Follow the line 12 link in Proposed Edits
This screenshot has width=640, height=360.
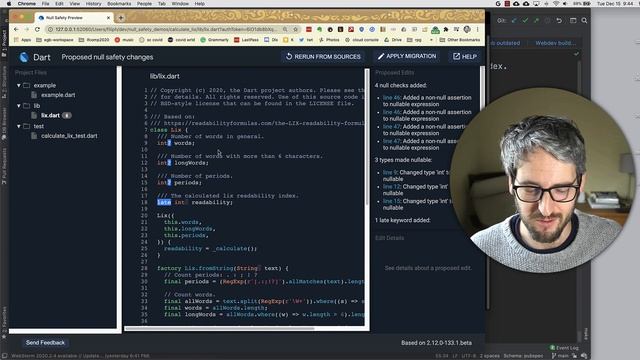point(391,187)
